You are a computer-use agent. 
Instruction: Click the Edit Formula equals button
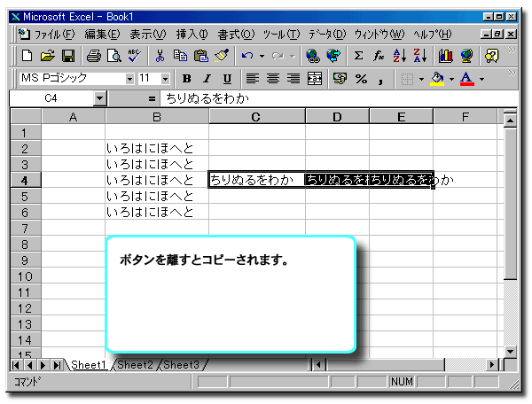[152, 98]
